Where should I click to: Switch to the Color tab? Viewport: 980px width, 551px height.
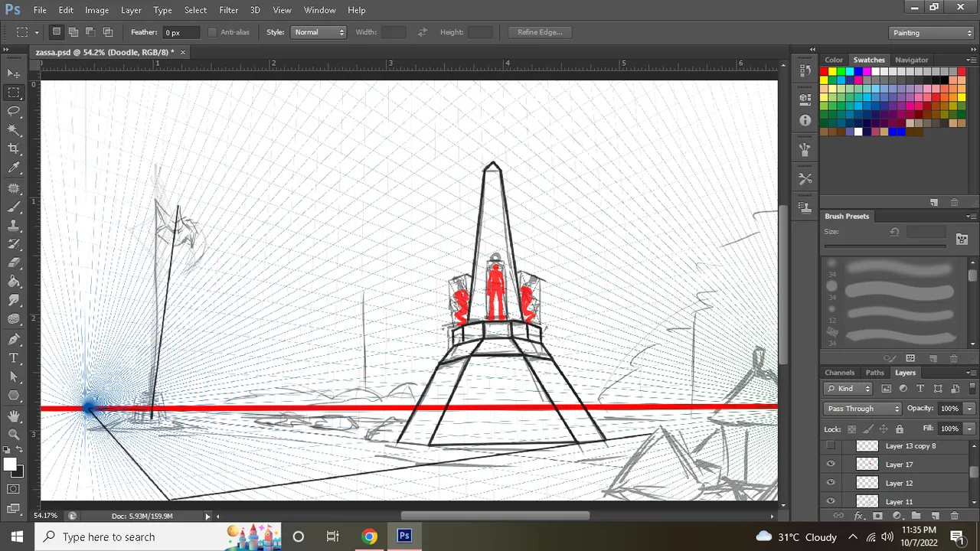[834, 60]
